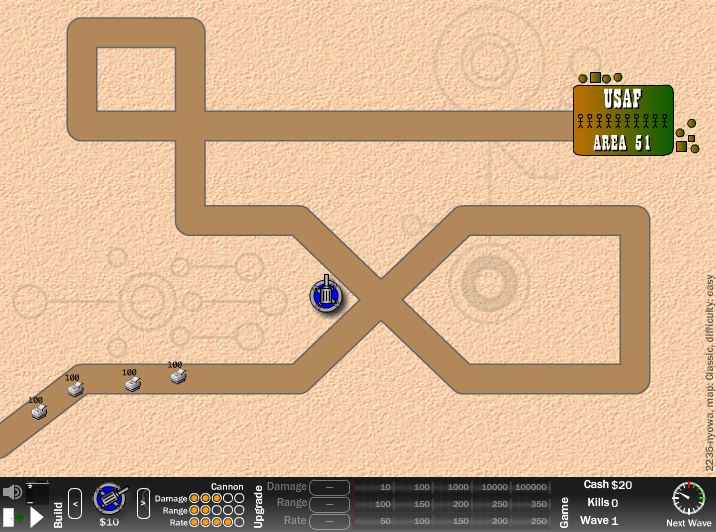Click the Cash $20 readout
The image size is (716, 532).
click(x=608, y=485)
